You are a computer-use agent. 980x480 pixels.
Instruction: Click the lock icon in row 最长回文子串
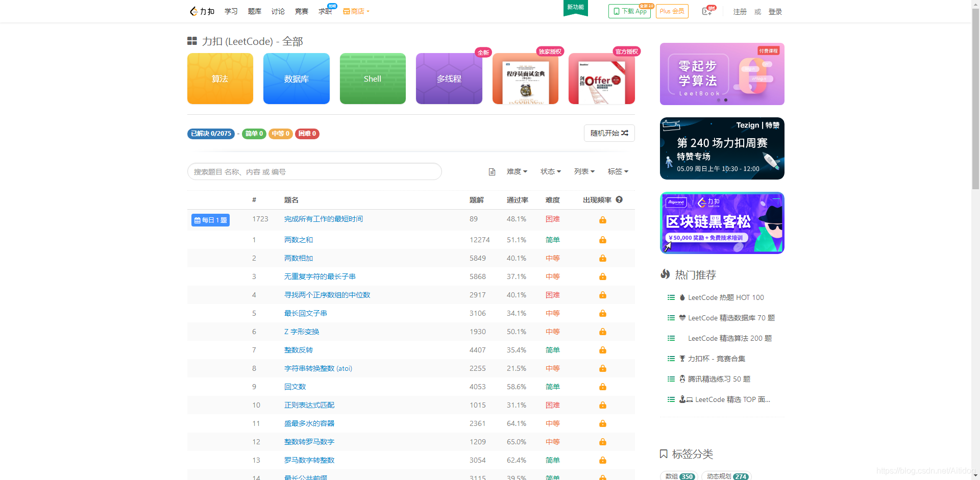tap(603, 313)
